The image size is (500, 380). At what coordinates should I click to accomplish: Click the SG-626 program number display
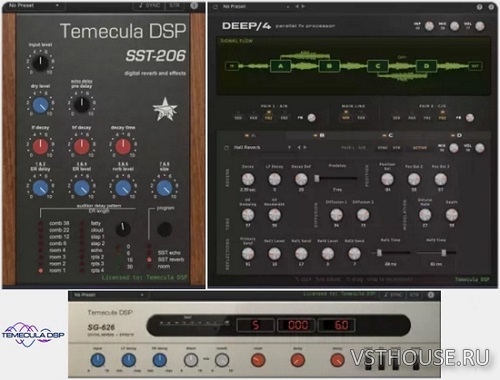(x=255, y=325)
